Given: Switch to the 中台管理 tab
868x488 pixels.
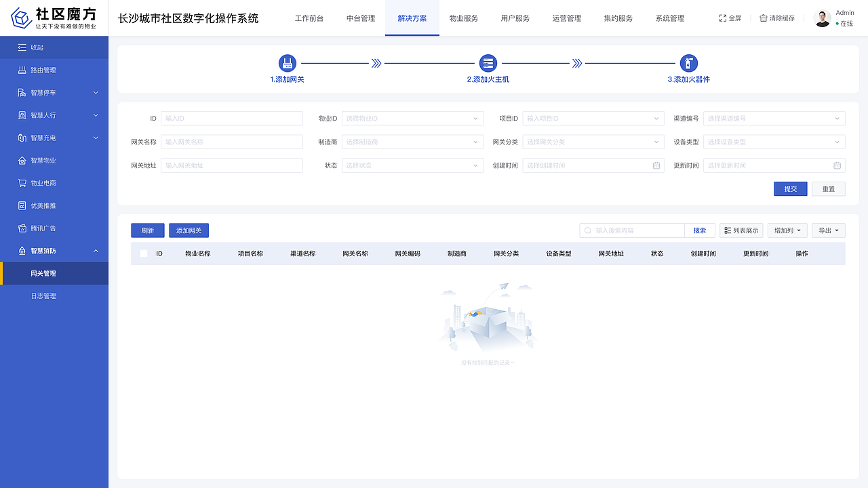Looking at the screenshot, I should (360, 18).
